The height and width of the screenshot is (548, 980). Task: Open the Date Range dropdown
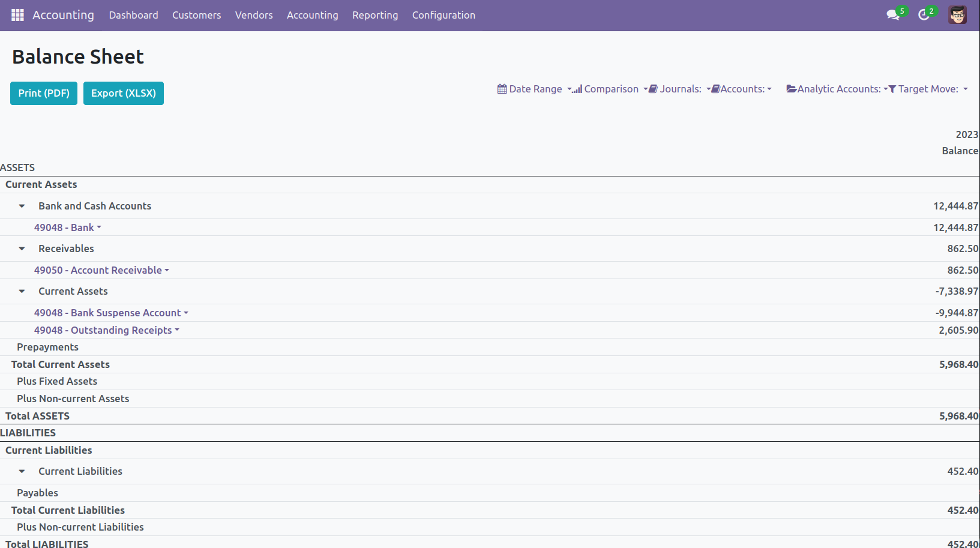pos(535,89)
